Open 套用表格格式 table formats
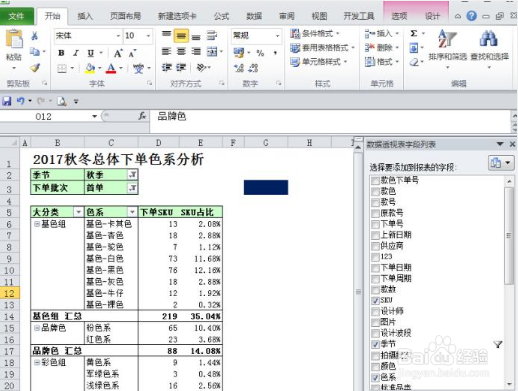Viewport: 518px width, 391px height. pos(322,48)
